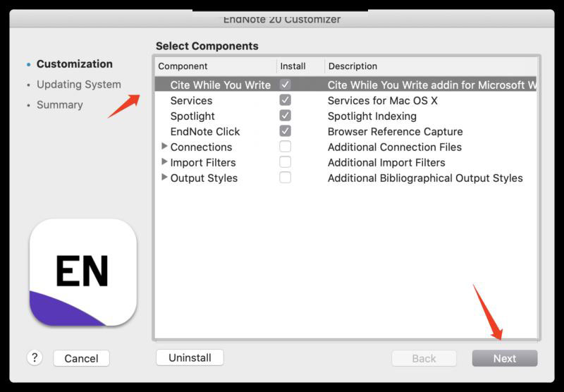
Task: Click the Back button
Action: 424,358
